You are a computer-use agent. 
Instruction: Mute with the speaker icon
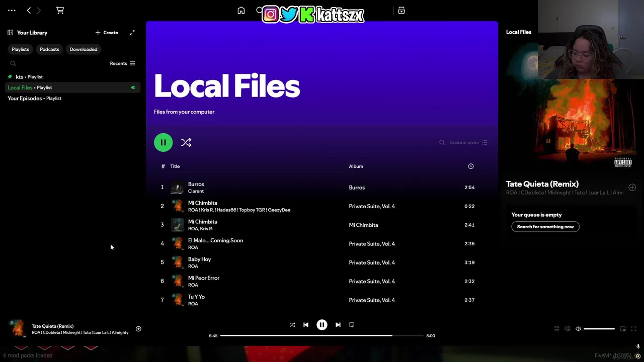tap(578, 329)
